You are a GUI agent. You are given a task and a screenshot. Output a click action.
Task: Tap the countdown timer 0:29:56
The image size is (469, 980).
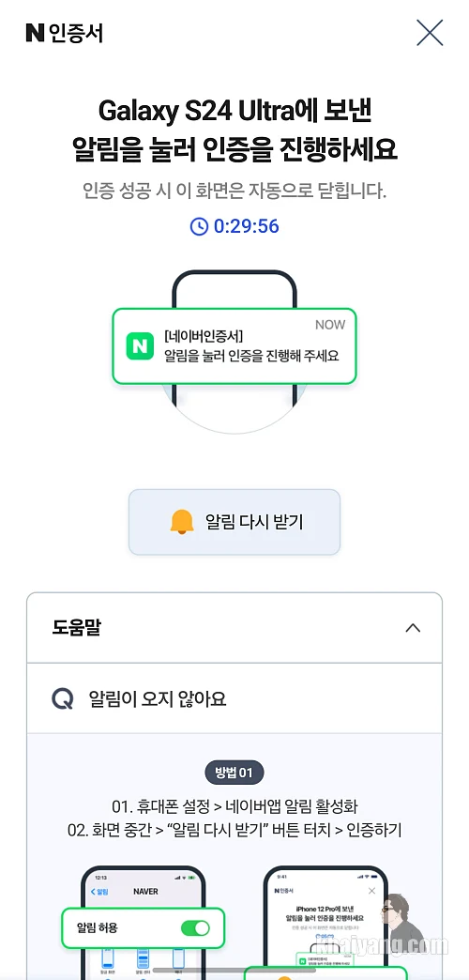[x=246, y=226]
